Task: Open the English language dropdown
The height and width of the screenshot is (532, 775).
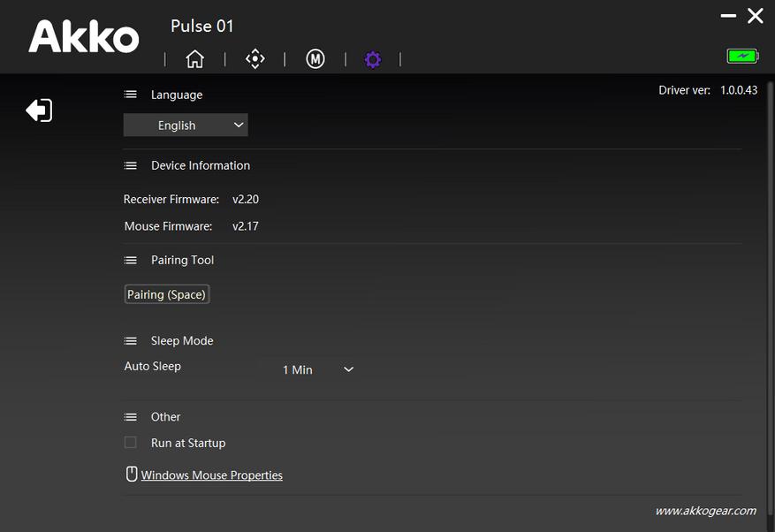Action: (x=186, y=125)
